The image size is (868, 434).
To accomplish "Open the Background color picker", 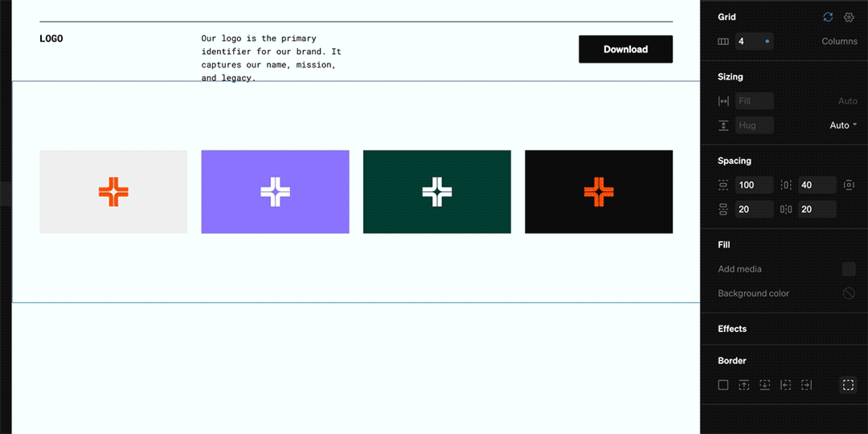I will [849, 293].
